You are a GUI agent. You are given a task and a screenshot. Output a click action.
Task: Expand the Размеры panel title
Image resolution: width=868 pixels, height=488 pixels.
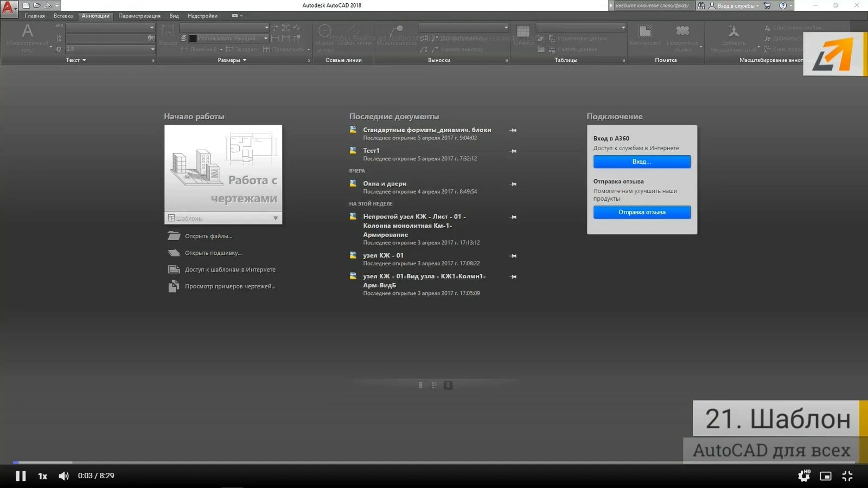[x=232, y=60]
